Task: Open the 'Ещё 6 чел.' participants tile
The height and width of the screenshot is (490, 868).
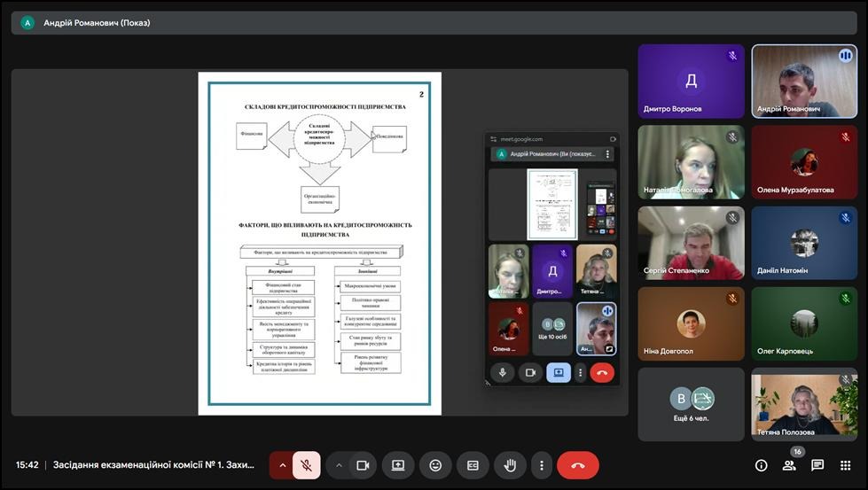Action: (691, 404)
